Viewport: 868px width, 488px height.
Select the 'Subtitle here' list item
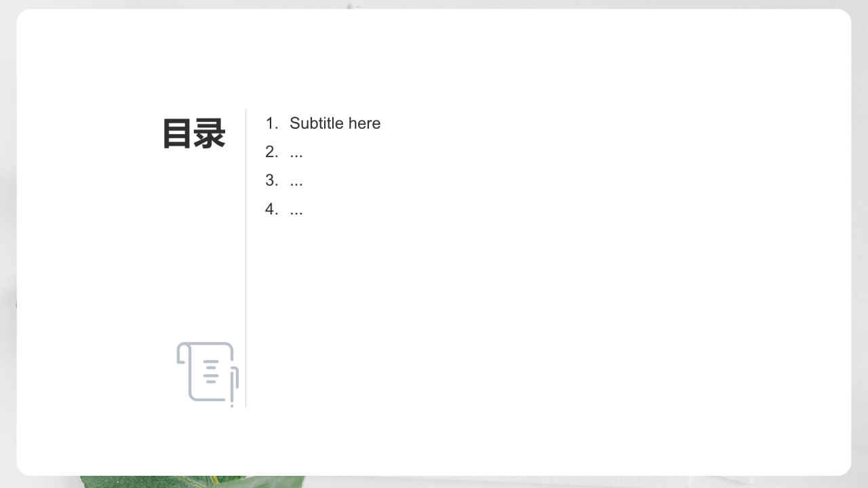click(x=334, y=123)
